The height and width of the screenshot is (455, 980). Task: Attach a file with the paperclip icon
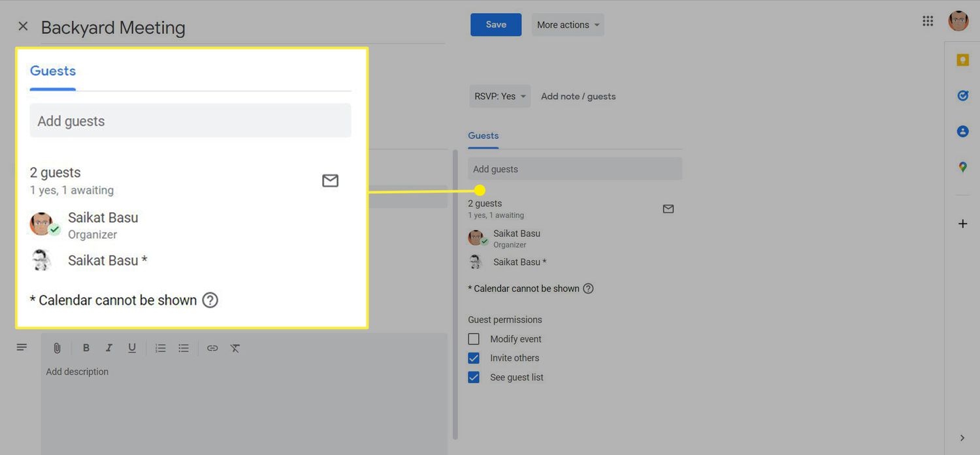point(57,348)
